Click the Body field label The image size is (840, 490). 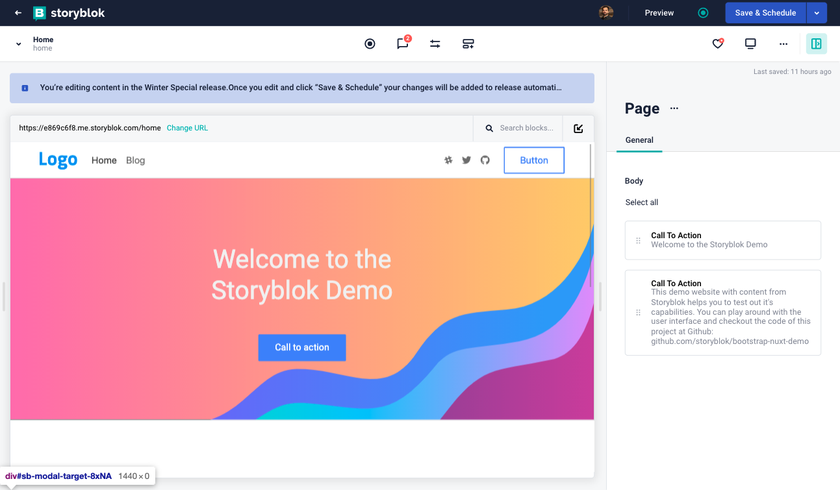point(634,181)
